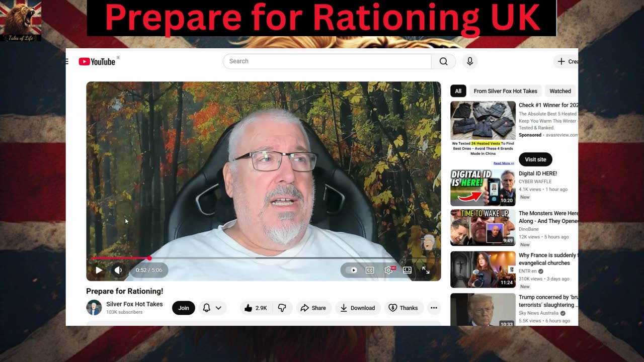The height and width of the screenshot is (362, 644).
Task: Click the 0:52 / 5:06 time display
Action: [x=149, y=270]
